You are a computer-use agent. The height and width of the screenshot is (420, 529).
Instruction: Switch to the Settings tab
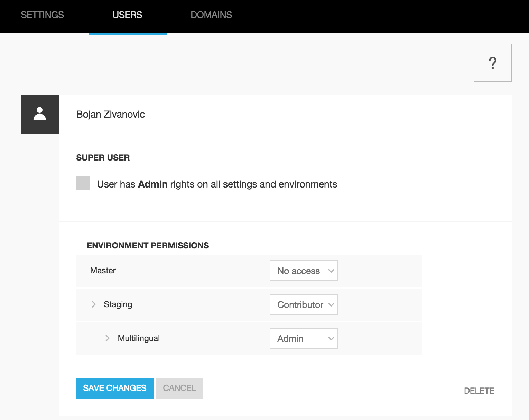tap(42, 15)
